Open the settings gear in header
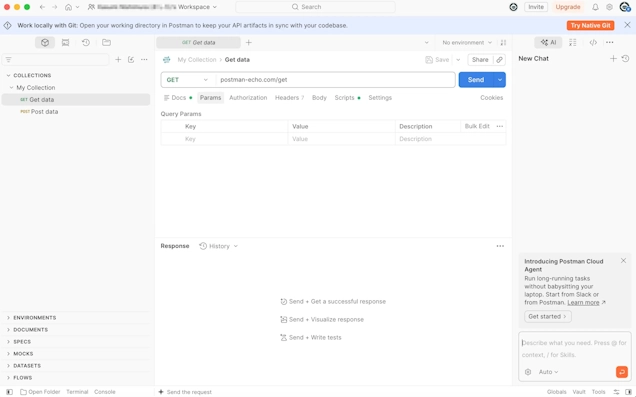 [x=609, y=7]
